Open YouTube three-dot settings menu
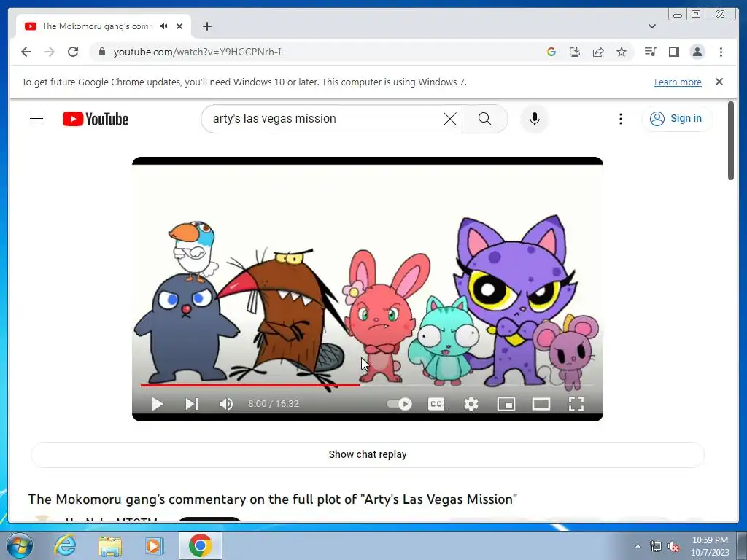The height and width of the screenshot is (560, 747). [x=620, y=119]
